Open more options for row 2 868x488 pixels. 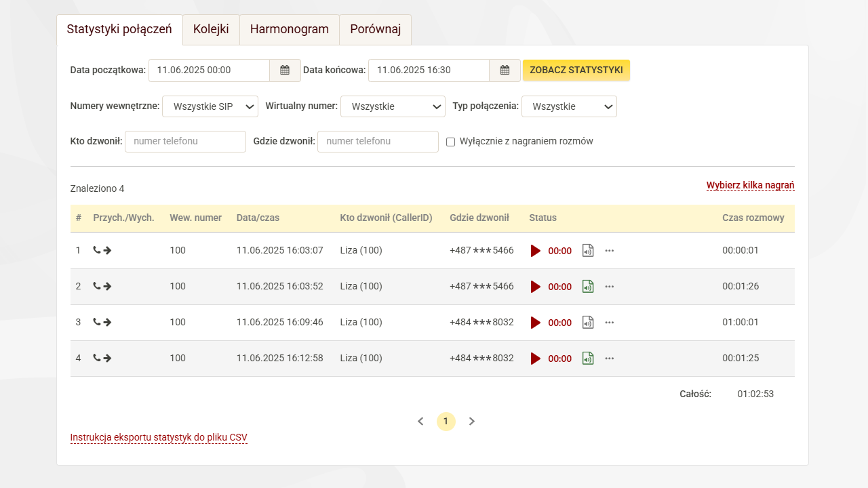click(x=610, y=287)
